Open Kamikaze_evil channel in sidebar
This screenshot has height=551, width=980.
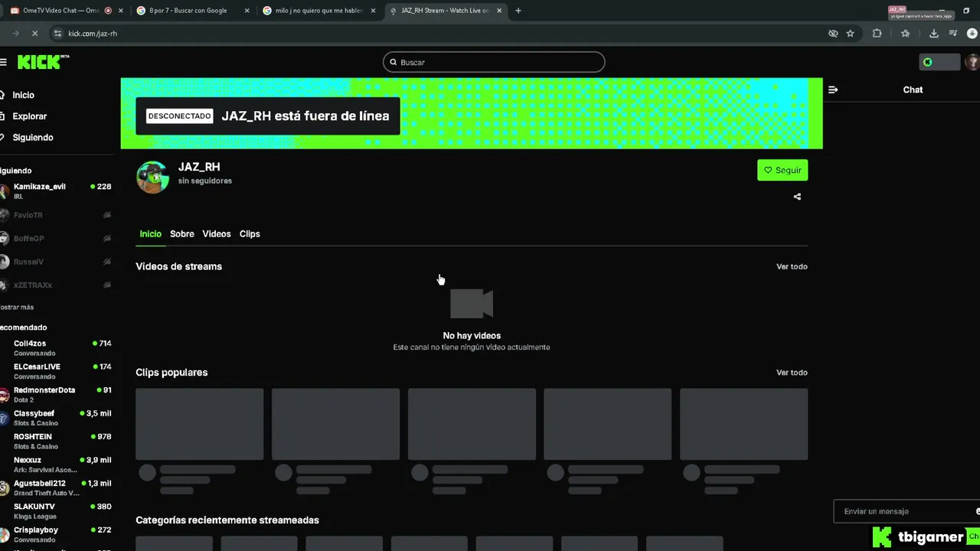pyautogui.click(x=56, y=191)
